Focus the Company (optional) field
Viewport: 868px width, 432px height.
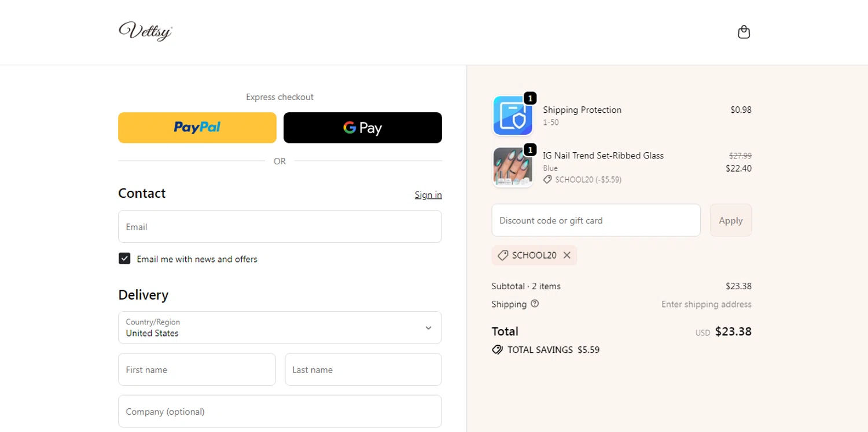coord(280,412)
